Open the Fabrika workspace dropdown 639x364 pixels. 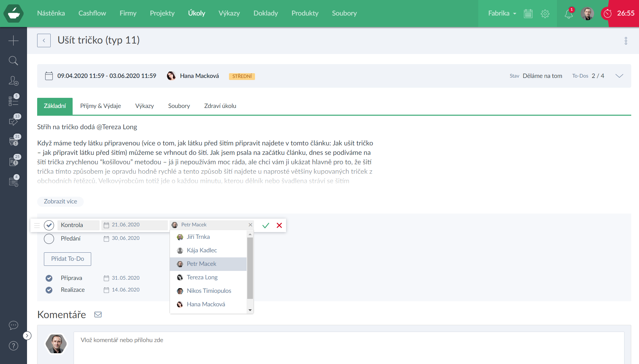tap(502, 13)
